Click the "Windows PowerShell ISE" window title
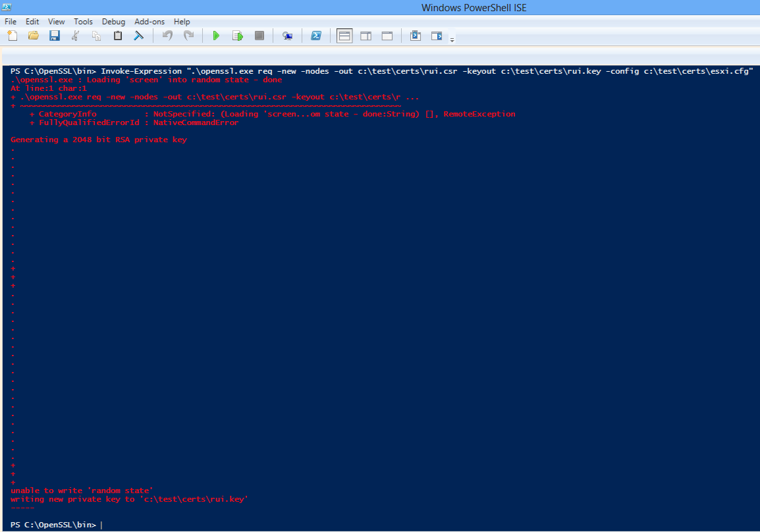Screen dimensions: 760x532 click(x=474, y=8)
